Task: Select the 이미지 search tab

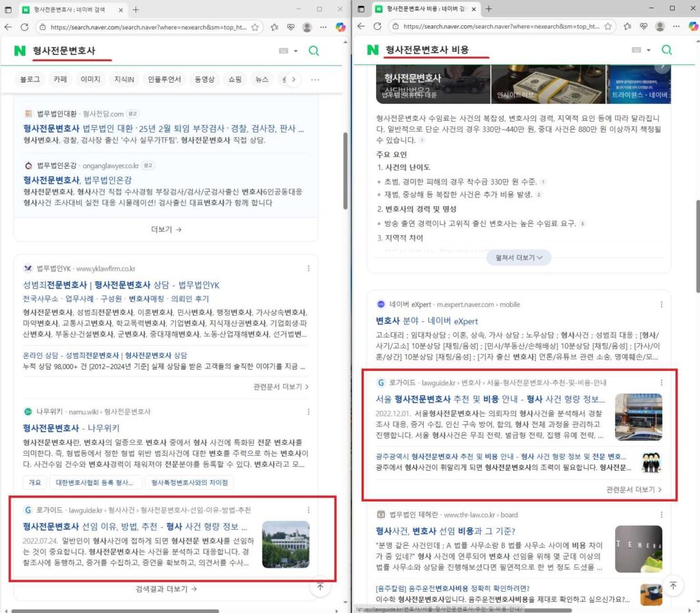Action: coord(91,79)
